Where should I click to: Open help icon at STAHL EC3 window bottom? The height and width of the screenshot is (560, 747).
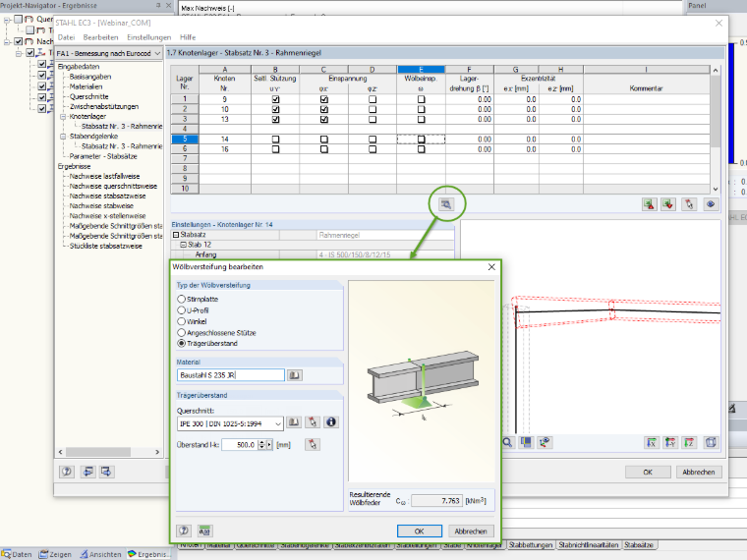pyautogui.click(x=67, y=472)
